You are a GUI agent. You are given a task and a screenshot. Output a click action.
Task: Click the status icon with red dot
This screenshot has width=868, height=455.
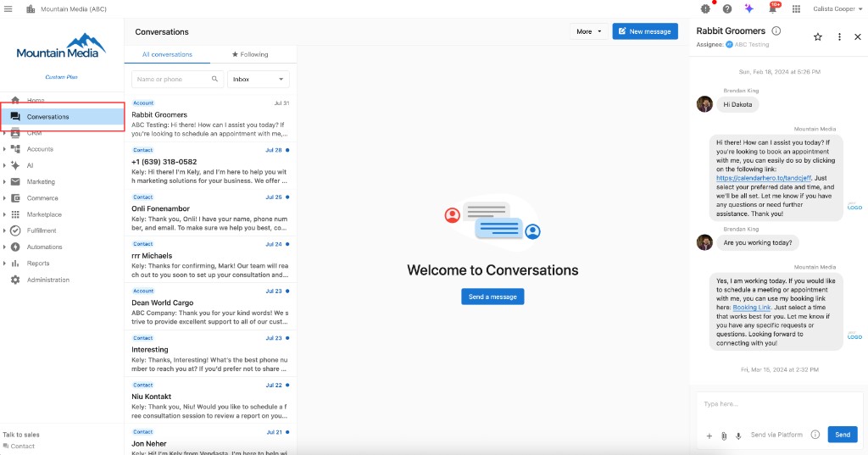706,8
